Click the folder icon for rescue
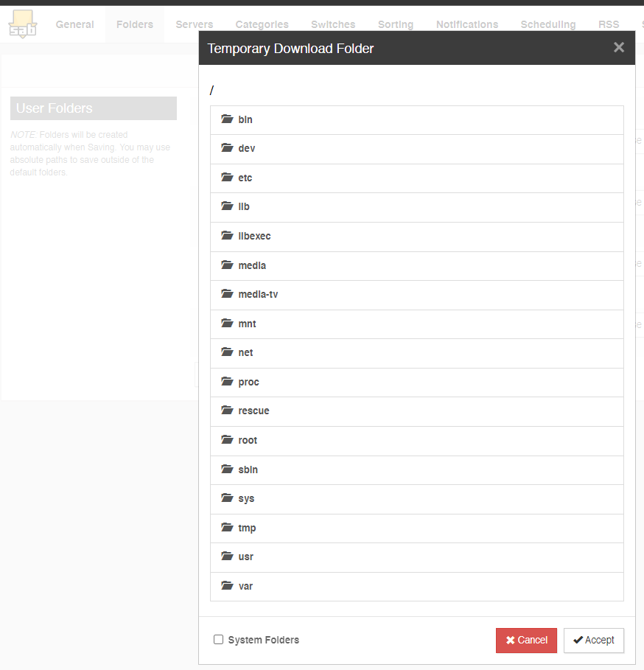644x670 pixels. point(227,411)
